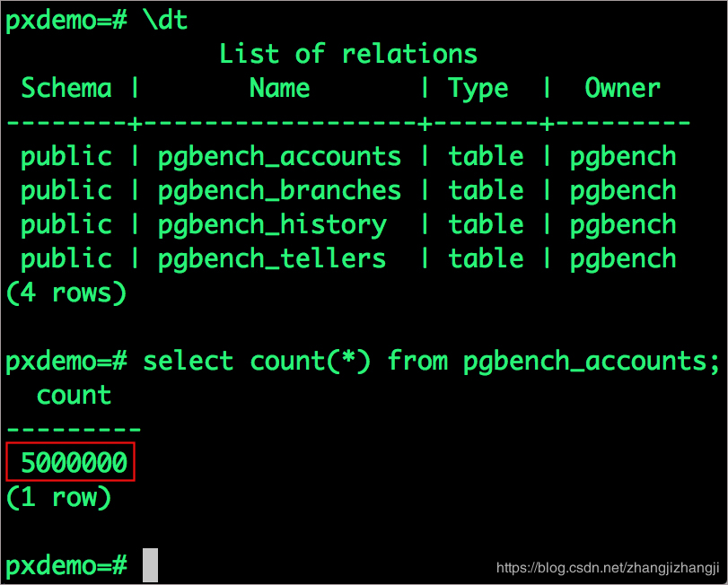Viewport: 728px width, 585px height.
Task: Click the count column header
Action: tap(74, 396)
